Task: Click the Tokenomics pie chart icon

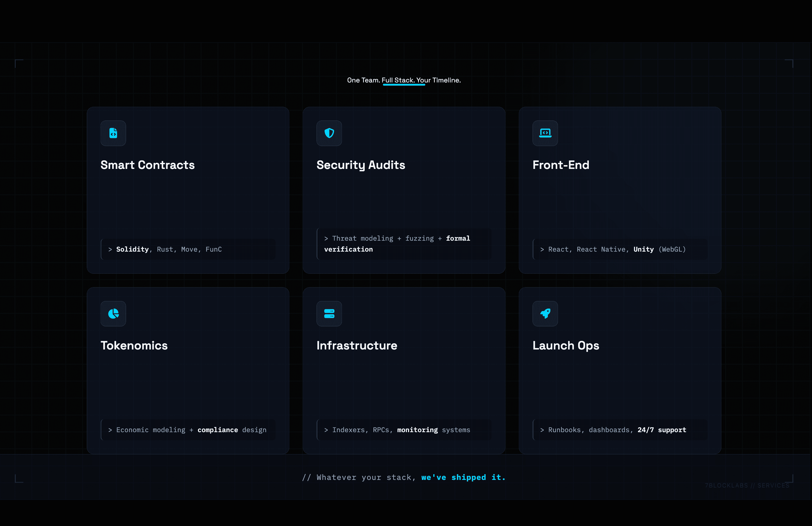Action: tap(113, 313)
